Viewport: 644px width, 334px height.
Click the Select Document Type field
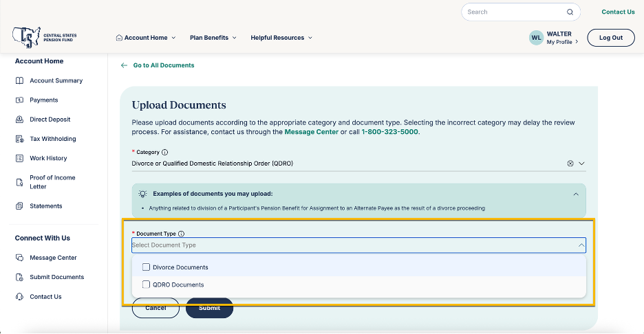pyautogui.click(x=358, y=245)
